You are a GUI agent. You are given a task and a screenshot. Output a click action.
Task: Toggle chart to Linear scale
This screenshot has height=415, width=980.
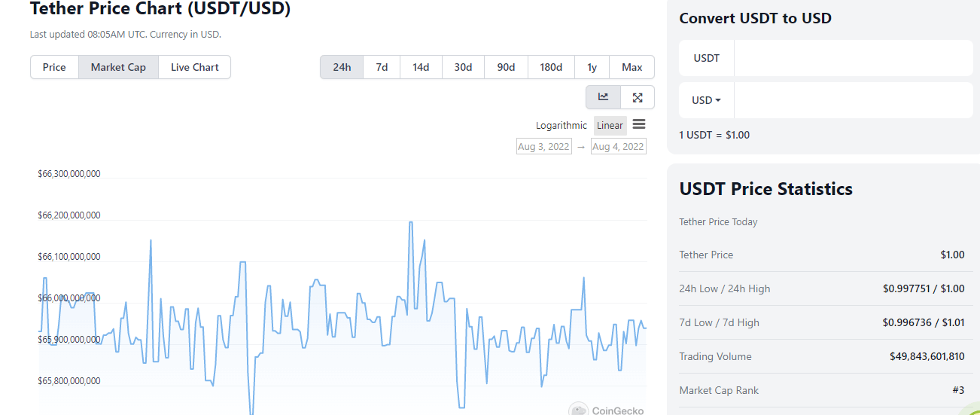point(610,126)
